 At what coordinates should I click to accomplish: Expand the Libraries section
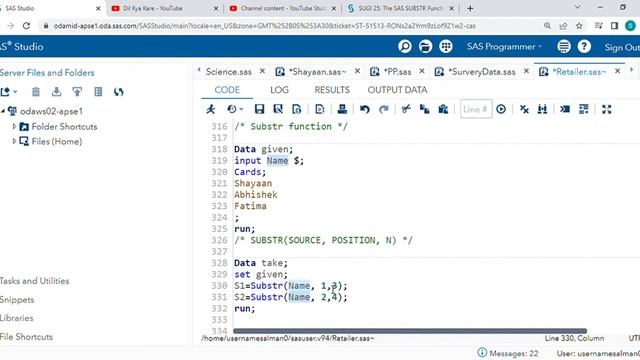[17, 318]
